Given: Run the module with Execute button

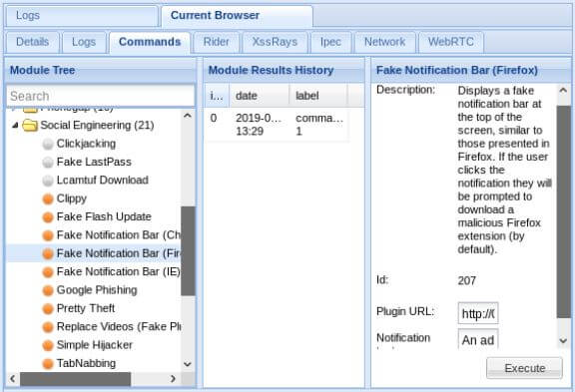Looking at the screenshot, I should point(524,368).
